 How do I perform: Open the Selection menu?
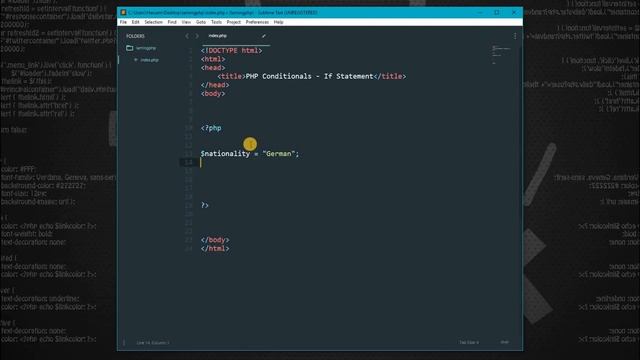tap(153, 22)
